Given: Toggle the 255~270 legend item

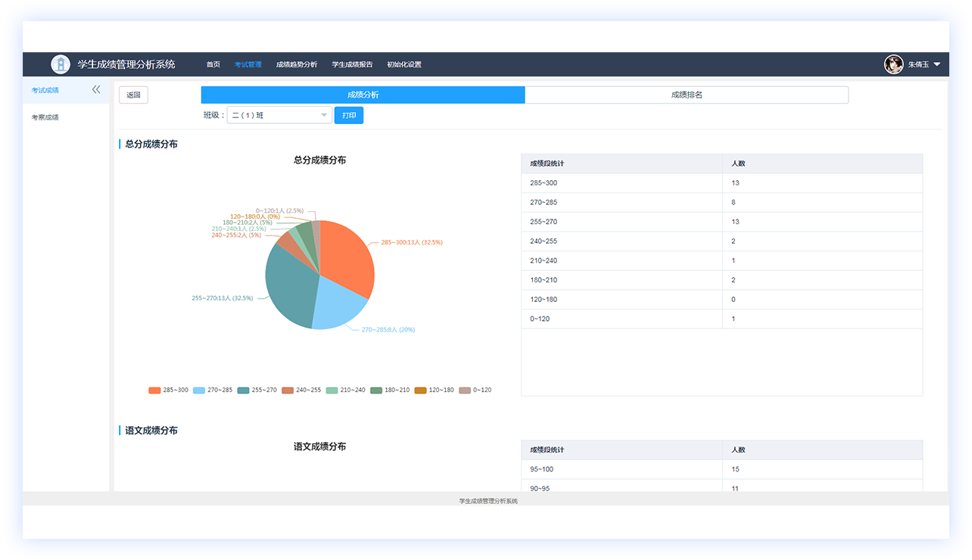Looking at the screenshot, I should coord(257,390).
